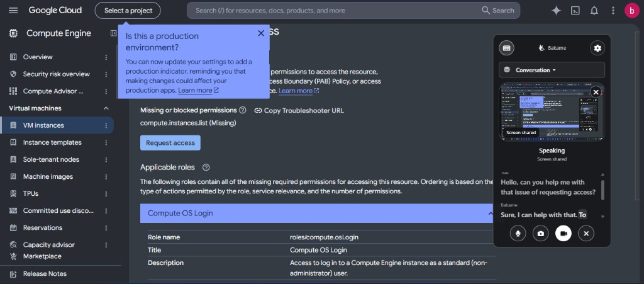Click the Compute Engine chip icon
644x284 pixels.
coord(13,33)
